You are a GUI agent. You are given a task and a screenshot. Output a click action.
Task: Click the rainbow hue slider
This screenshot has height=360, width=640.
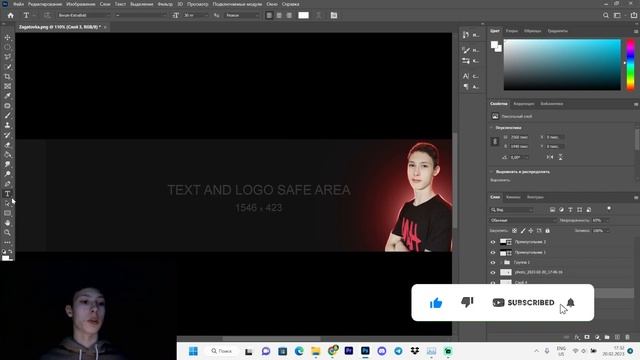tap(631, 64)
